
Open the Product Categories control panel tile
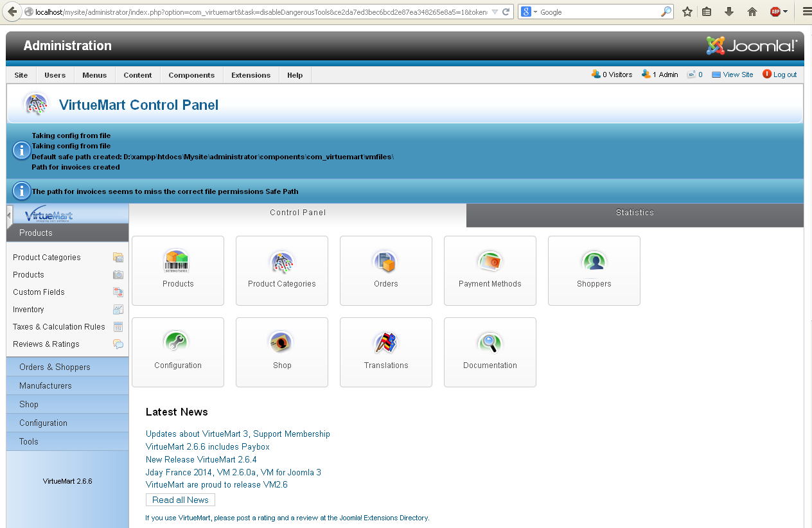pos(282,270)
